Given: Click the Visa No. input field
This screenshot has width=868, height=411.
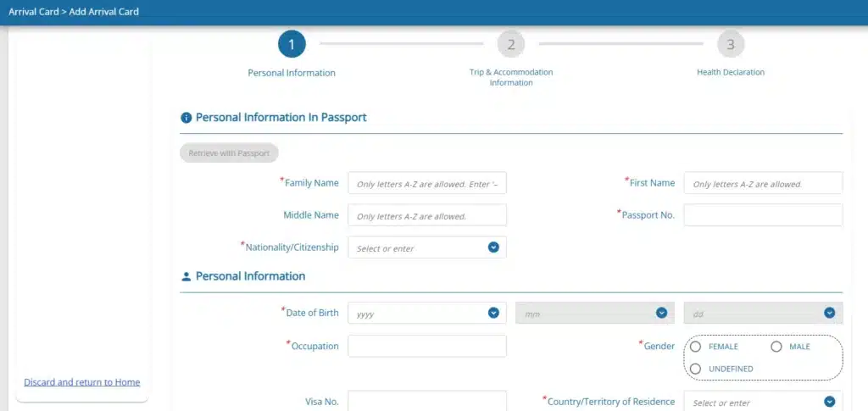Looking at the screenshot, I should (x=427, y=401).
